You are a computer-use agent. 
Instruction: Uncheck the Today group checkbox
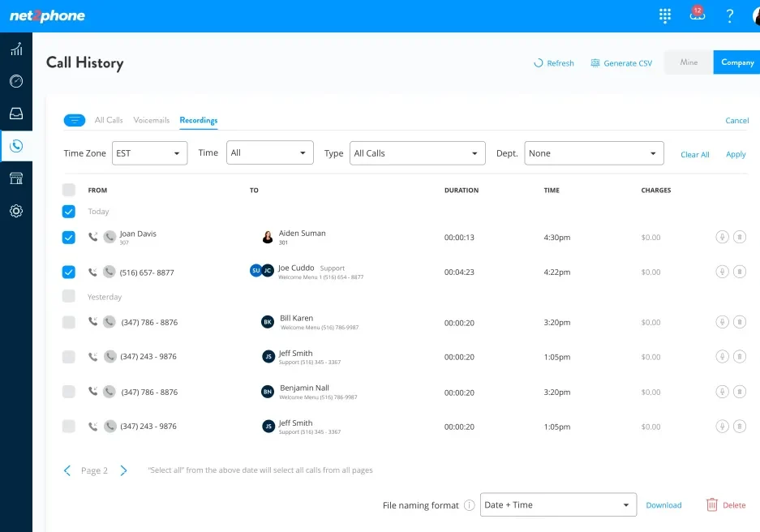[x=69, y=211]
